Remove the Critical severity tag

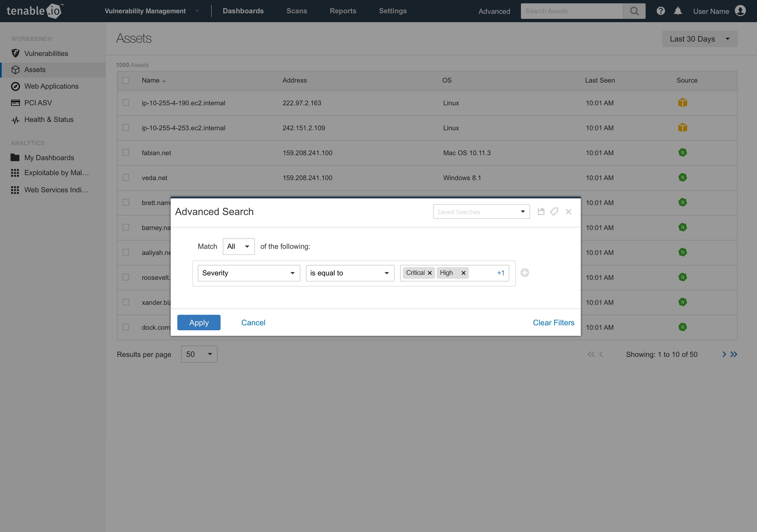tap(429, 273)
